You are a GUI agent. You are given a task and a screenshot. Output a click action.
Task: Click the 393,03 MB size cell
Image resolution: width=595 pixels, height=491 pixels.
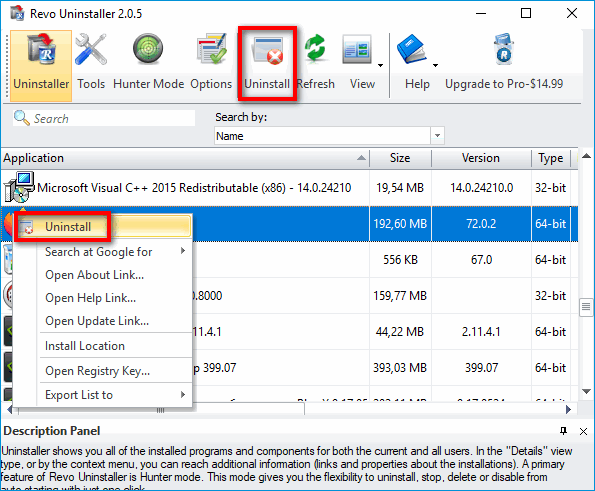pos(400,368)
